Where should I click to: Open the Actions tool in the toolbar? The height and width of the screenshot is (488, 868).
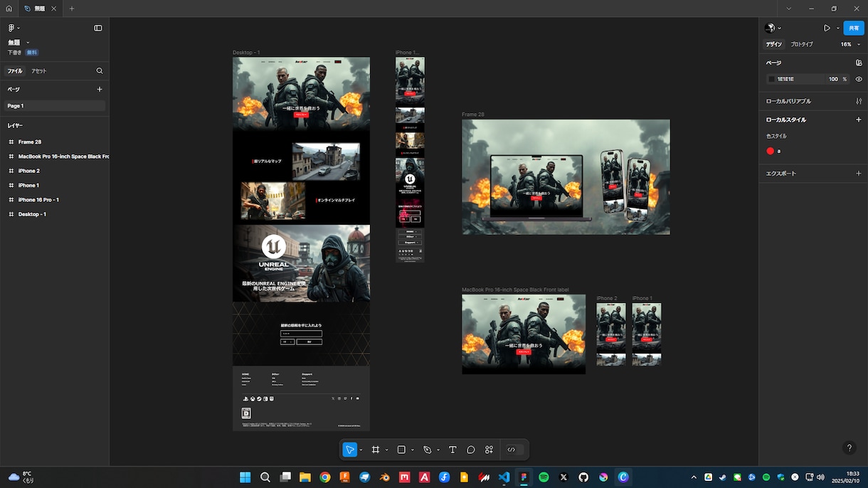tap(489, 450)
